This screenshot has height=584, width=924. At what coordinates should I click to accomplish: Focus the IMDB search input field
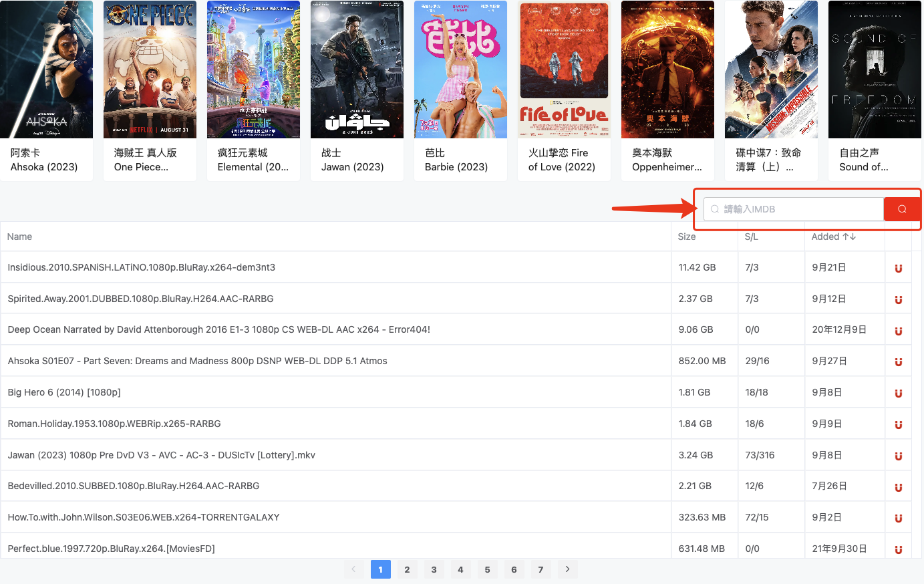pos(794,209)
